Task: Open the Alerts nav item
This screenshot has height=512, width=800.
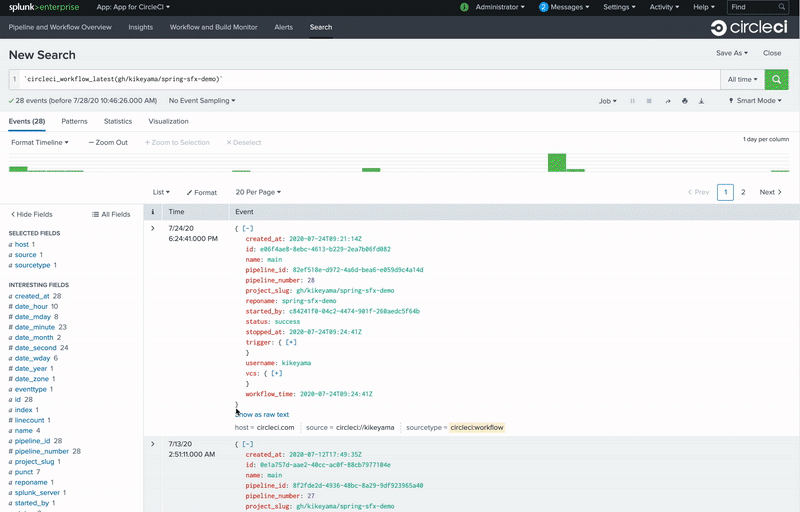Action: point(283,28)
